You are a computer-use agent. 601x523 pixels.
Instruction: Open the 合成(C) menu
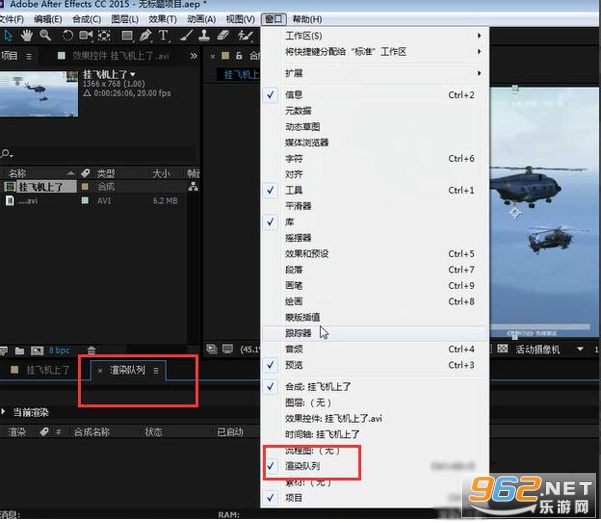[x=87, y=19]
